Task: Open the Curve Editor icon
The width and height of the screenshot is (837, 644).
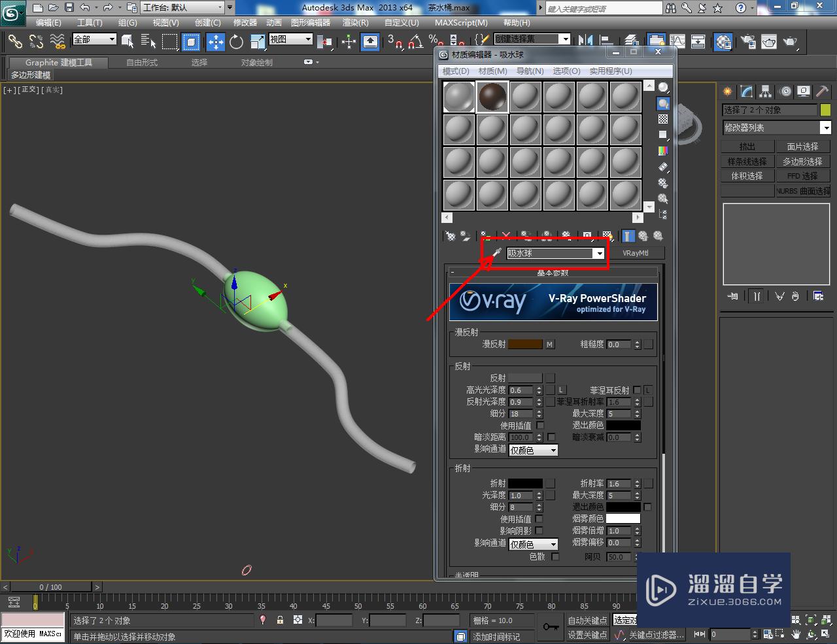Action: [x=677, y=42]
